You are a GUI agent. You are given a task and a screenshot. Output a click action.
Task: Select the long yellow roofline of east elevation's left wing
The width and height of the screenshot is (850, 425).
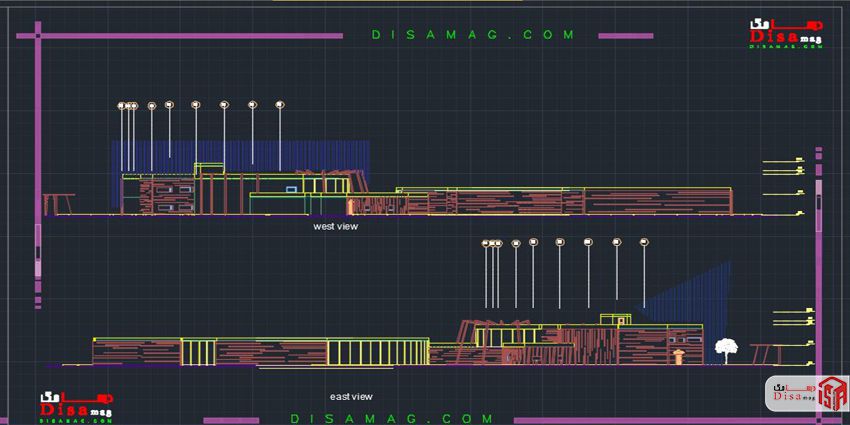pos(260,337)
